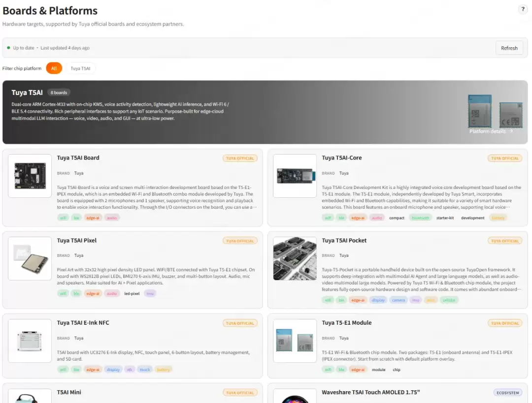This screenshot has height=403, width=532.
Task: Click battery tag on T5AI E-Ink NFC
Action: [x=163, y=370]
